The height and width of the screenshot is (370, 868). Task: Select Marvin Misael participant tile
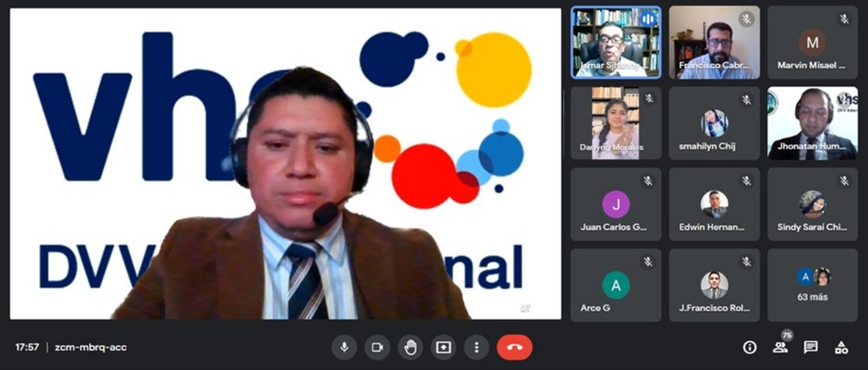(812, 43)
